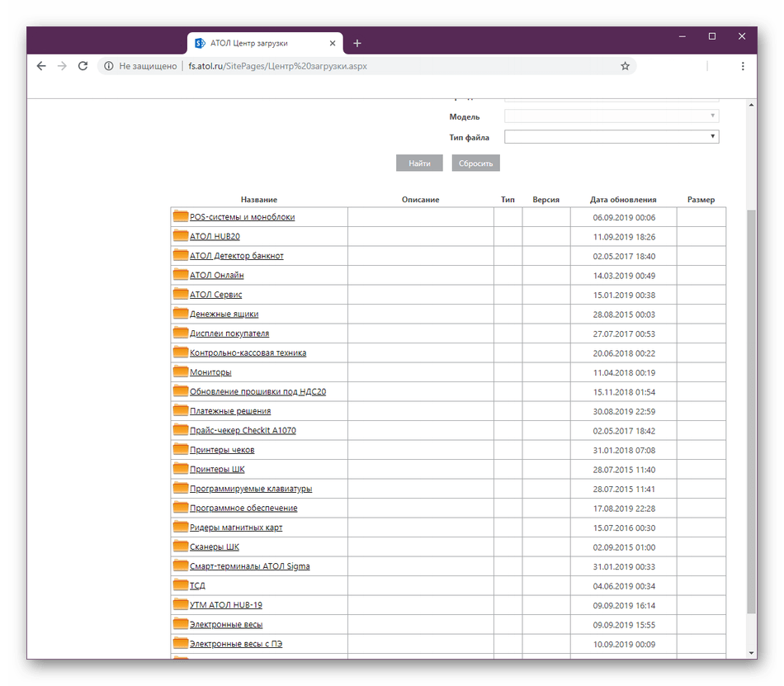Image resolution: width=784 pixels, height=686 pixels.
Task: Go back with the browser back arrow
Action: [41, 66]
